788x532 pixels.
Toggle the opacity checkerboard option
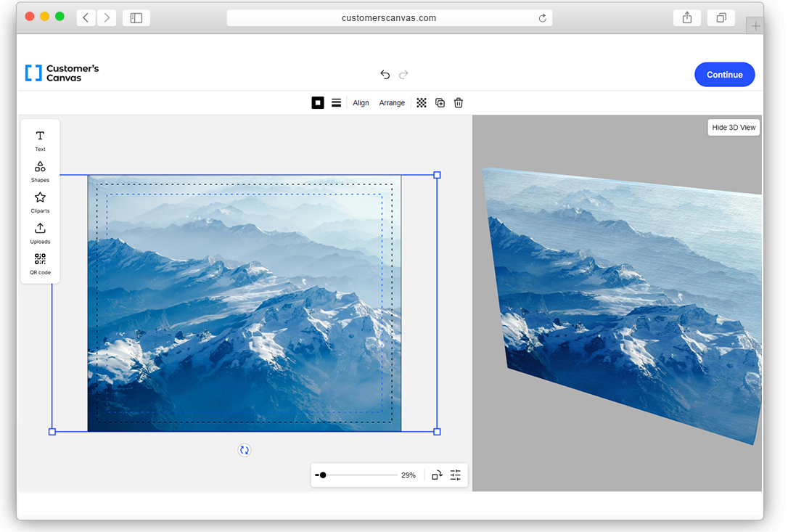tap(422, 103)
